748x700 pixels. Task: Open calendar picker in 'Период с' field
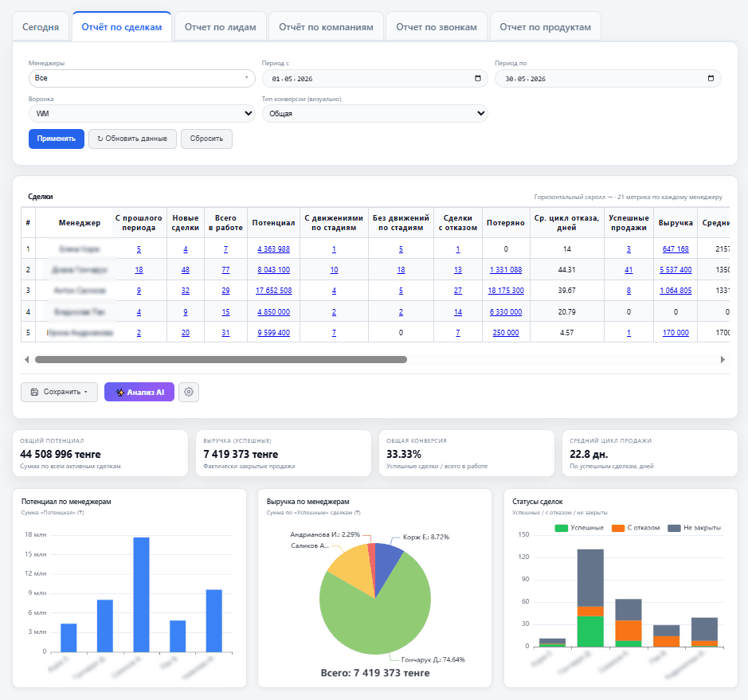478,78
